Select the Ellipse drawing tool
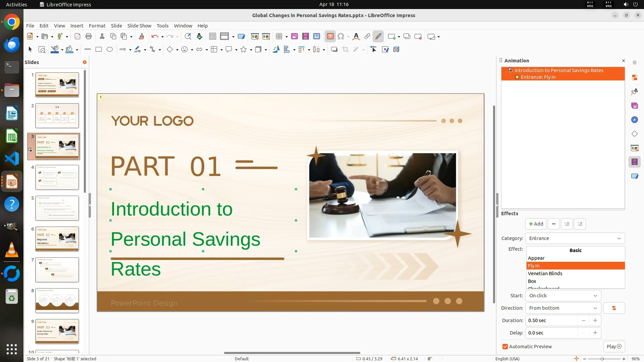The height and width of the screenshot is (362, 644). 110,50
